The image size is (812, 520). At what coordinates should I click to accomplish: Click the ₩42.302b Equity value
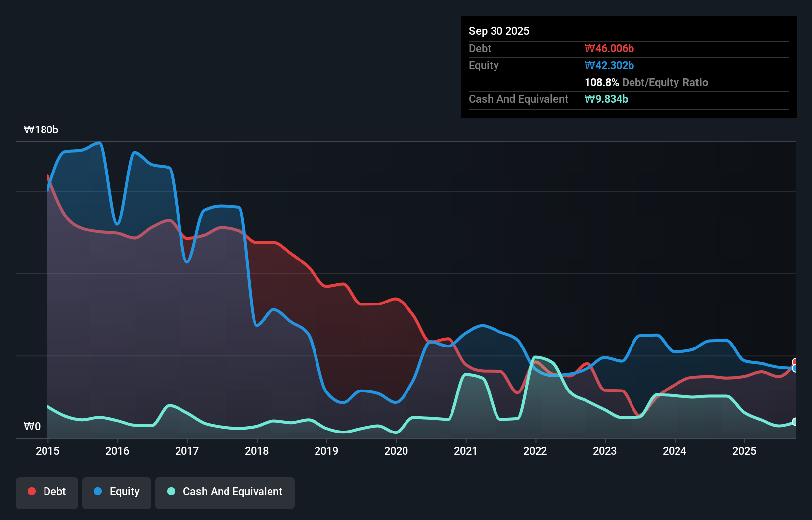point(609,65)
